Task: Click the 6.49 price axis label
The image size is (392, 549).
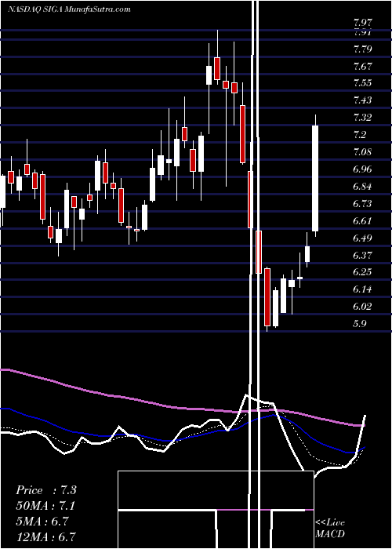Action: tap(362, 238)
